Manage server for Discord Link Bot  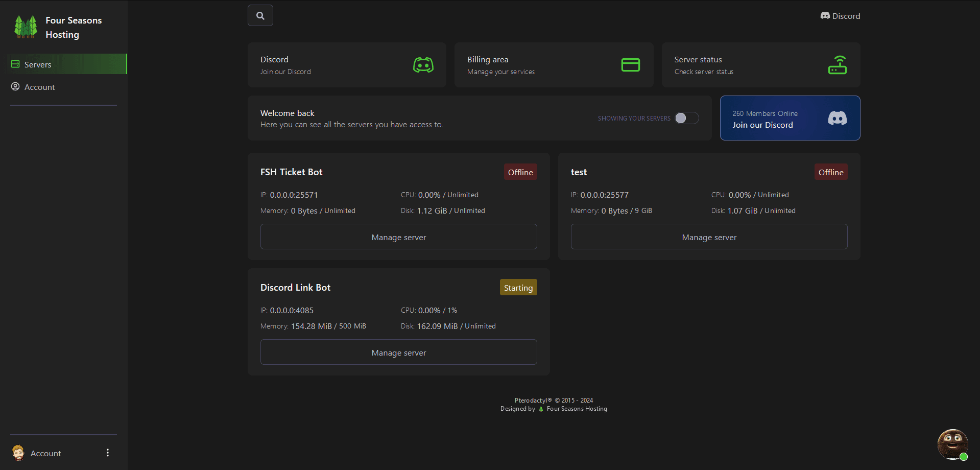tap(399, 353)
